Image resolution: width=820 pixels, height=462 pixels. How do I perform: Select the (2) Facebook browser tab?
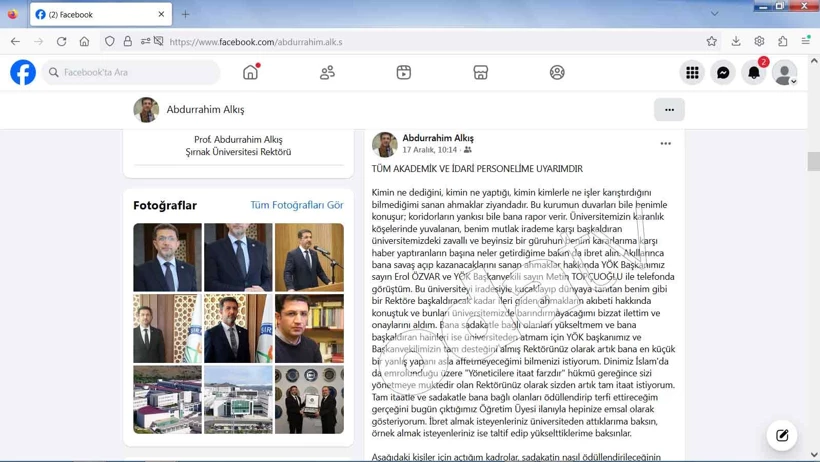click(100, 14)
